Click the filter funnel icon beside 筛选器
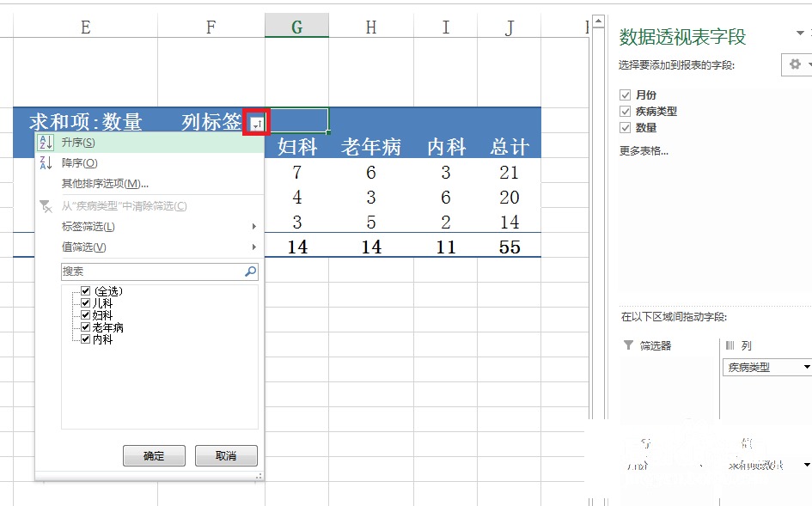This screenshot has height=506, width=812. click(x=628, y=345)
